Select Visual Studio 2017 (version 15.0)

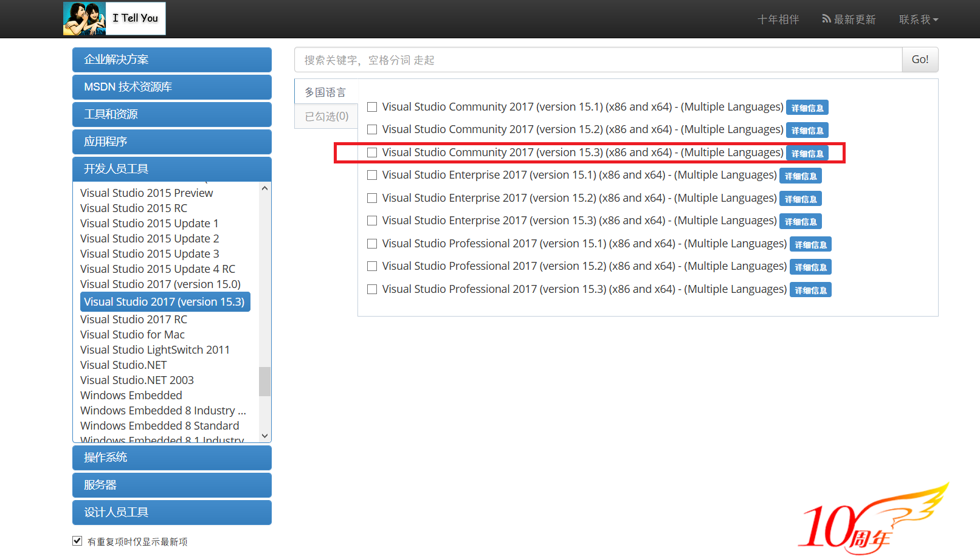pyautogui.click(x=160, y=284)
